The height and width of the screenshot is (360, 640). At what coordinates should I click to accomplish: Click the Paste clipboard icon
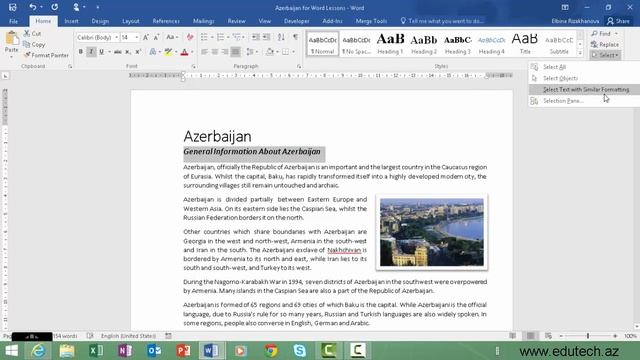[x=12, y=39]
